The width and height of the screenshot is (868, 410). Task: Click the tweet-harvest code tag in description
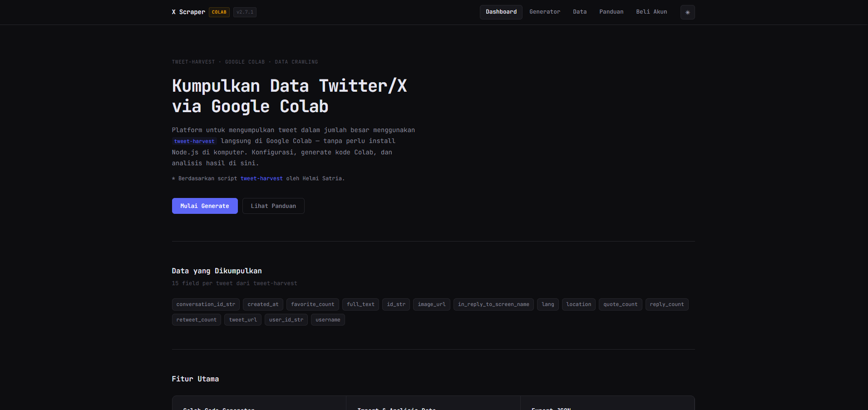(x=194, y=141)
